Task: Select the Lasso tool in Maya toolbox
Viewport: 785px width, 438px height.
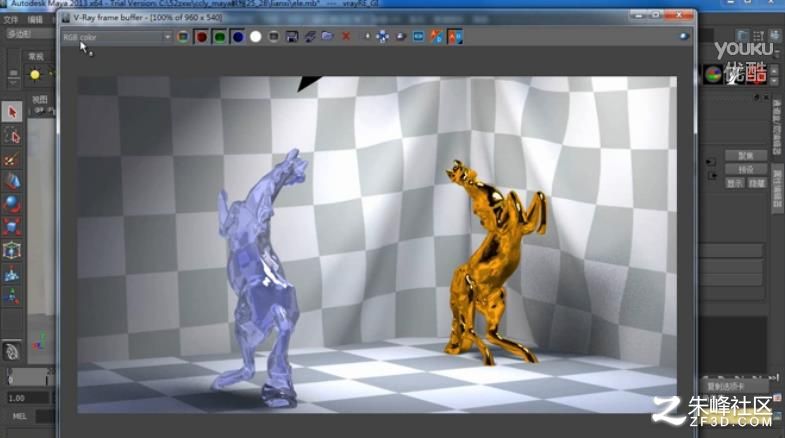Action: pos(12,135)
